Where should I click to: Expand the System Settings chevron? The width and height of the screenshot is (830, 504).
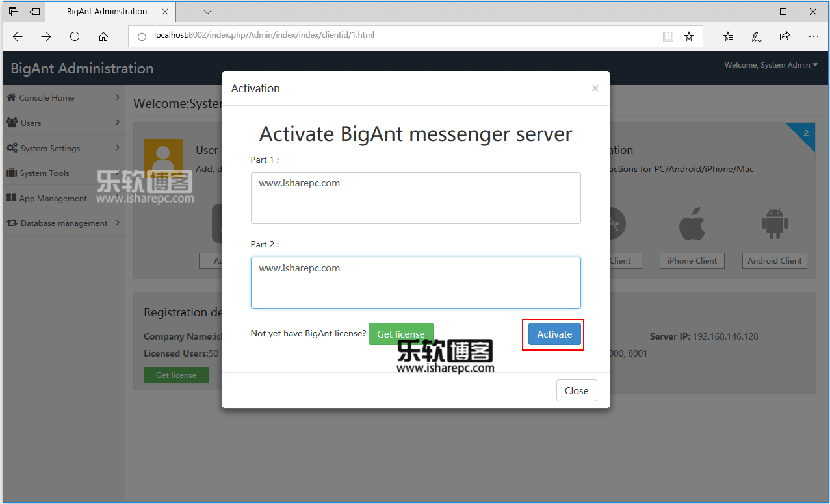(x=118, y=147)
